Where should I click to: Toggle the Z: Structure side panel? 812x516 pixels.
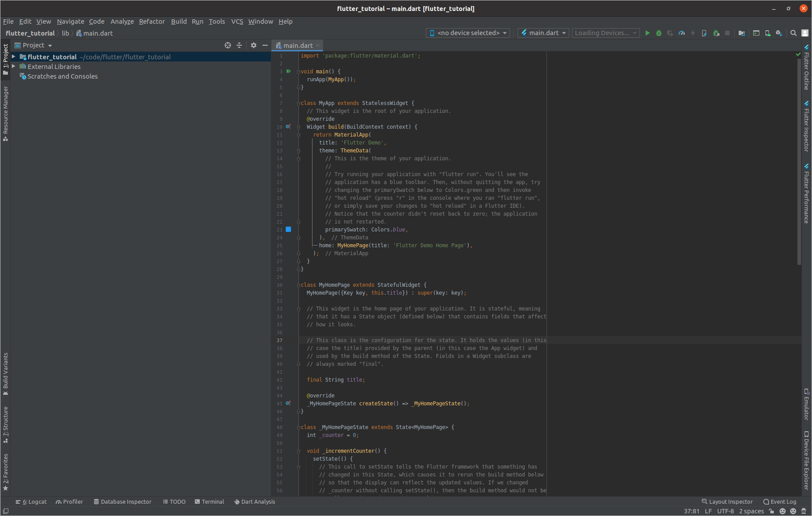5,425
